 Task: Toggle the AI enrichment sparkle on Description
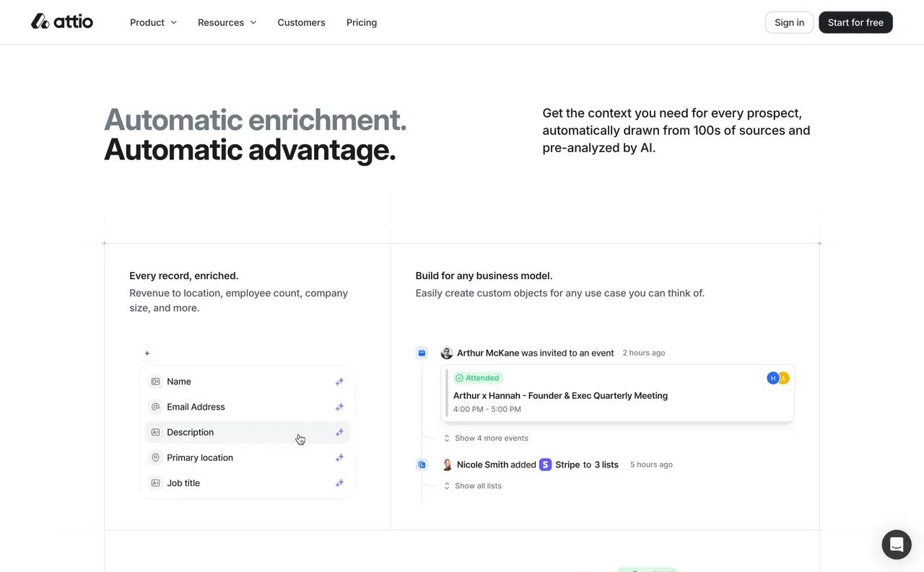[x=339, y=432]
